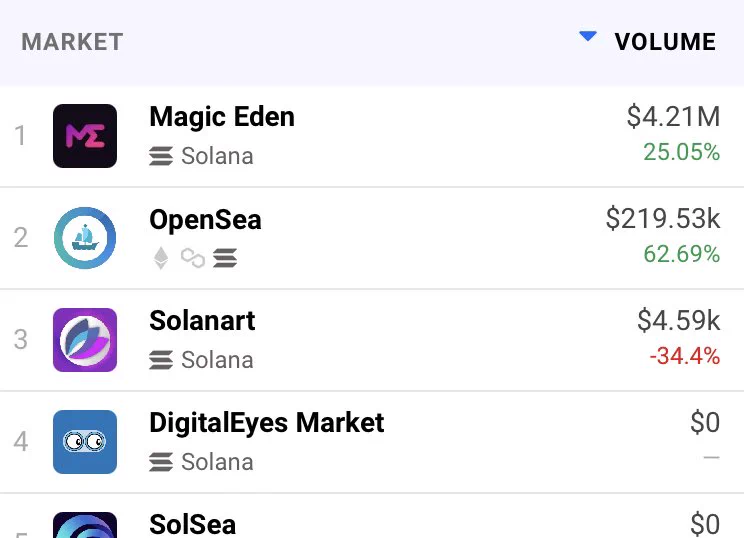This screenshot has width=744, height=538.
Task: Toggle sort direction with blue Volume arrow
Action: (x=588, y=36)
